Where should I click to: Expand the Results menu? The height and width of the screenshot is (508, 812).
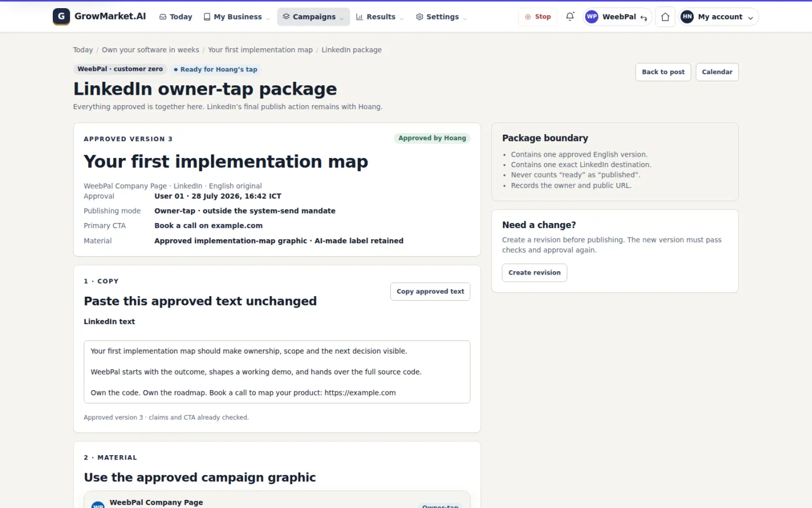380,17
